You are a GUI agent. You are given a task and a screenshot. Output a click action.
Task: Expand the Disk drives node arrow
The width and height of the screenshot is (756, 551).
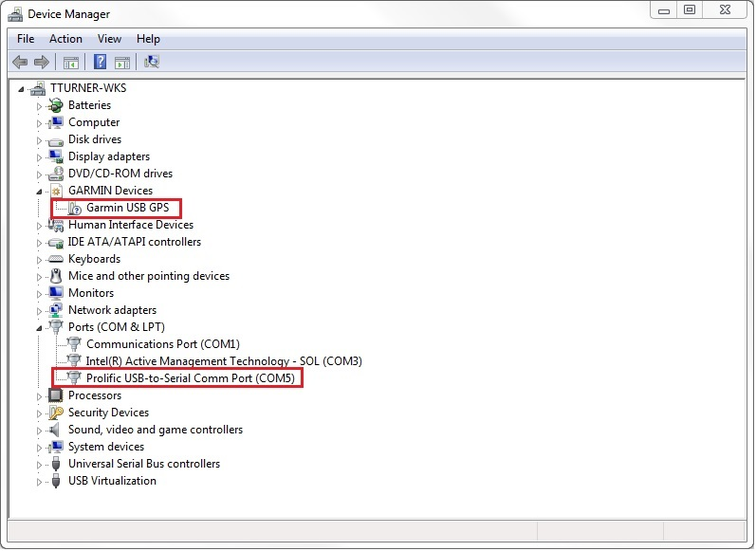pyautogui.click(x=39, y=140)
